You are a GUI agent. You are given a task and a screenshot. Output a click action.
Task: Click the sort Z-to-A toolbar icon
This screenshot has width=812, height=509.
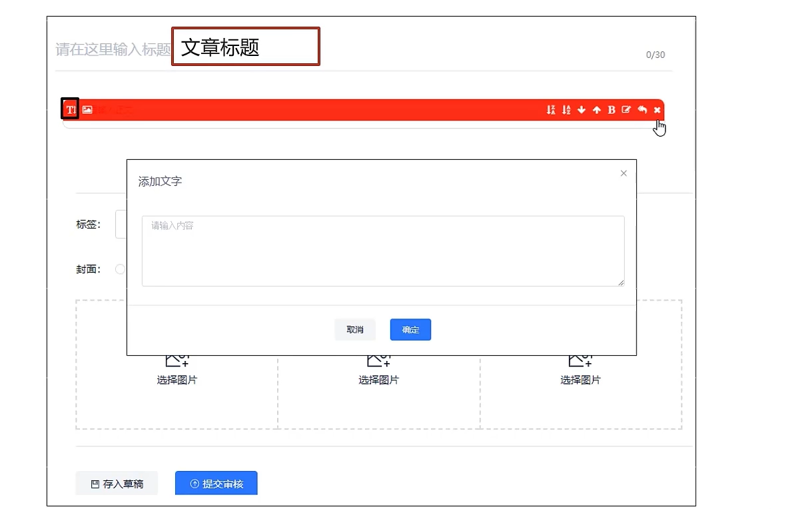tap(551, 110)
